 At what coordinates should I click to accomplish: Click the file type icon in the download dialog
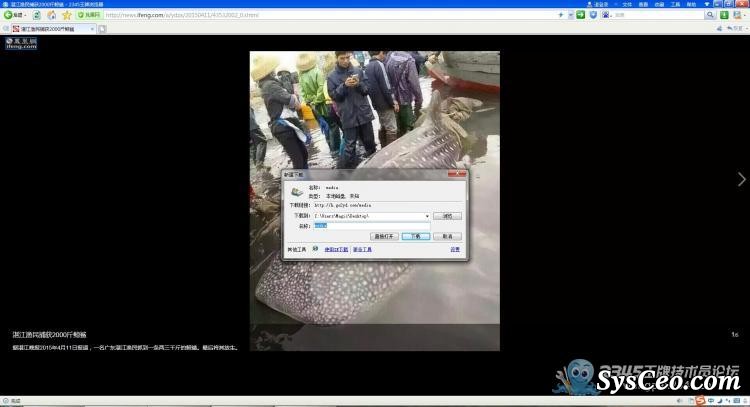click(x=296, y=190)
